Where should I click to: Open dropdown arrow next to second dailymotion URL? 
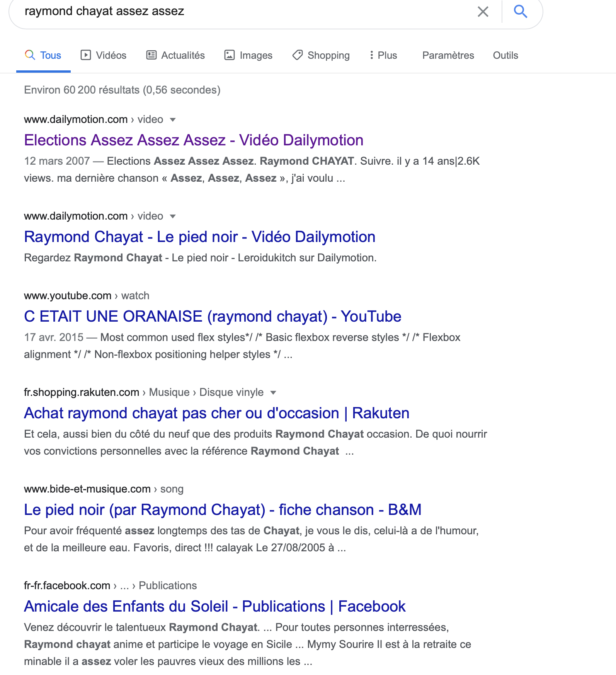click(x=173, y=216)
